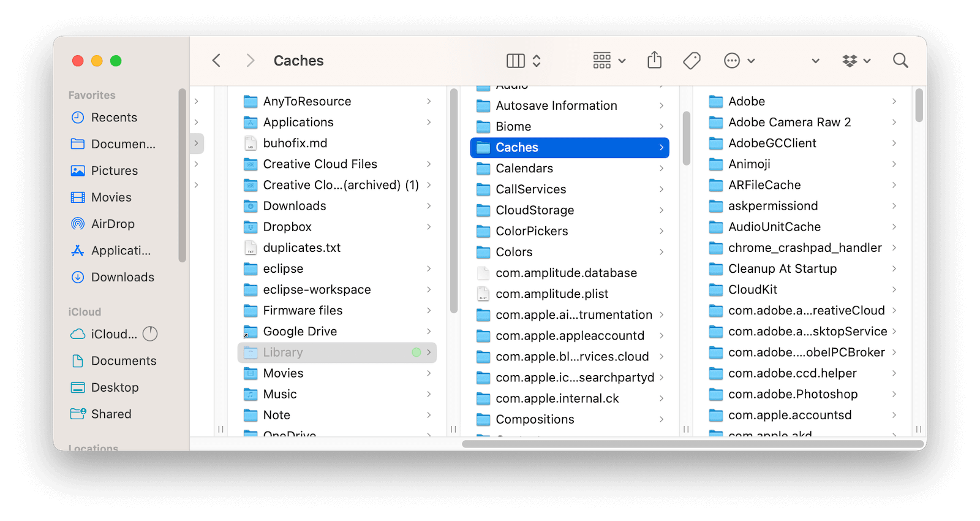Click the Tags toolbar icon
The image size is (980, 521).
[x=692, y=61]
